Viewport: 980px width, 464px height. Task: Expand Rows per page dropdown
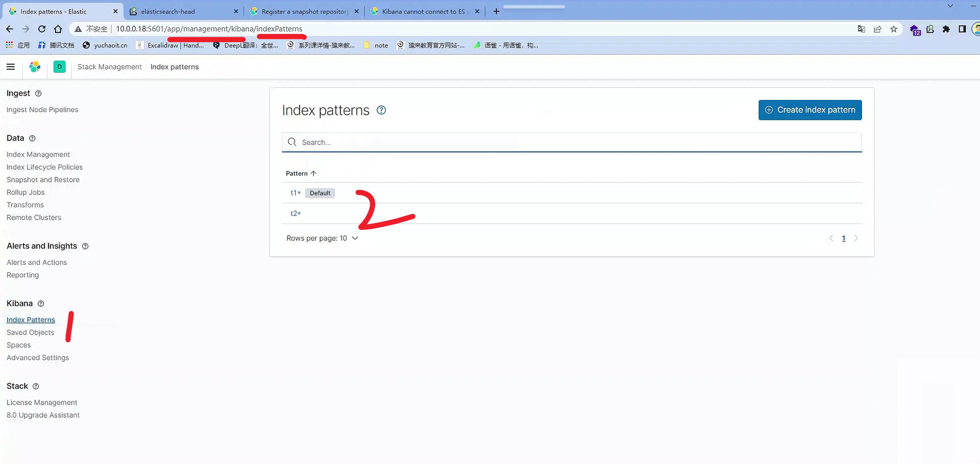(322, 238)
